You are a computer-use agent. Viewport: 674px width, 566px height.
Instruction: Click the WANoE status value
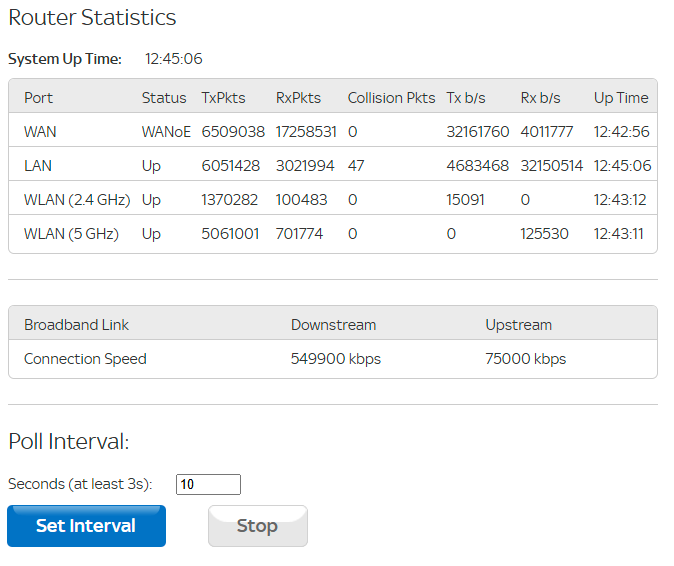[x=166, y=132]
